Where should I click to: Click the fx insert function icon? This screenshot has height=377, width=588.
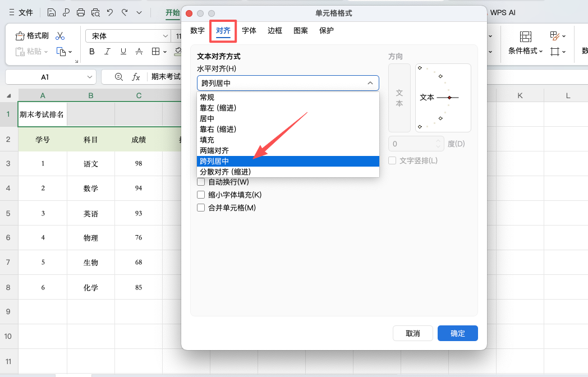(137, 76)
